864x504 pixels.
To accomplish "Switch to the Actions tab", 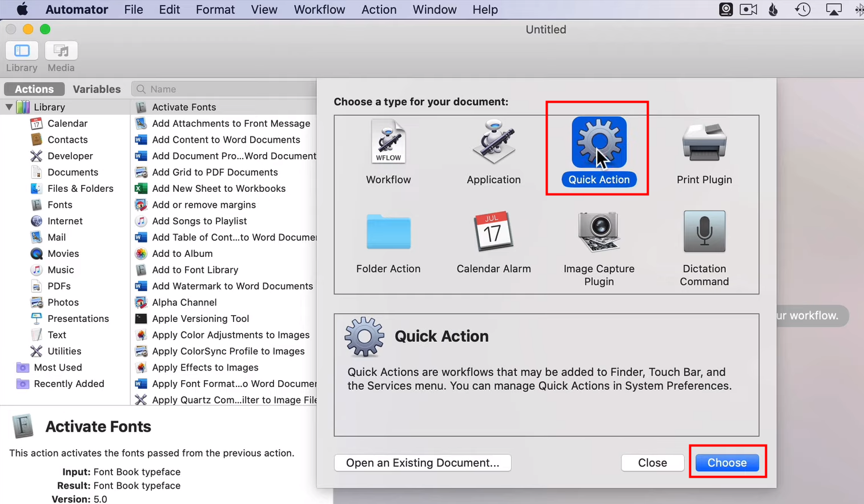I will click(34, 89).
